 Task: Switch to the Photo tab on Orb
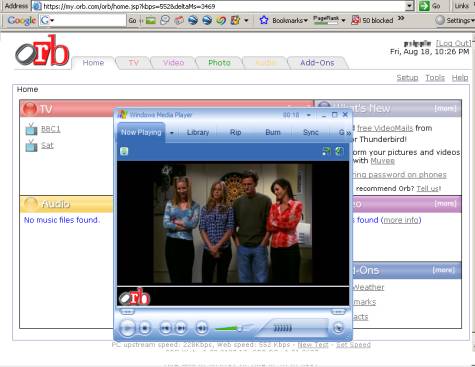coord(219,63)
